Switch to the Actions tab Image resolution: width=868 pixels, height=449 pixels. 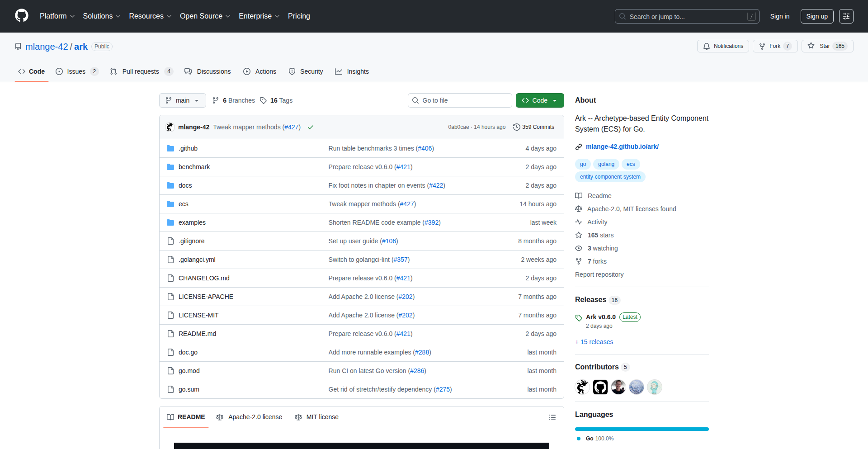pyautogui.click(x=259, y=71)
